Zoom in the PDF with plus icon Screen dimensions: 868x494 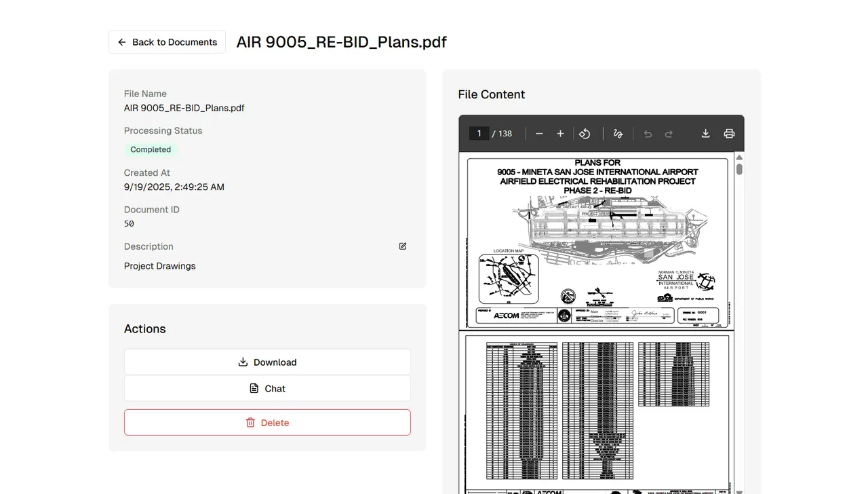560,134
